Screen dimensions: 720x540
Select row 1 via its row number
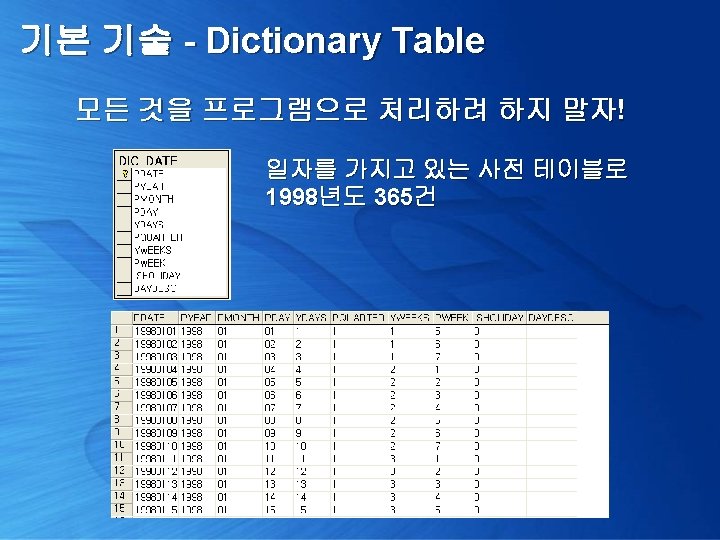122,331
